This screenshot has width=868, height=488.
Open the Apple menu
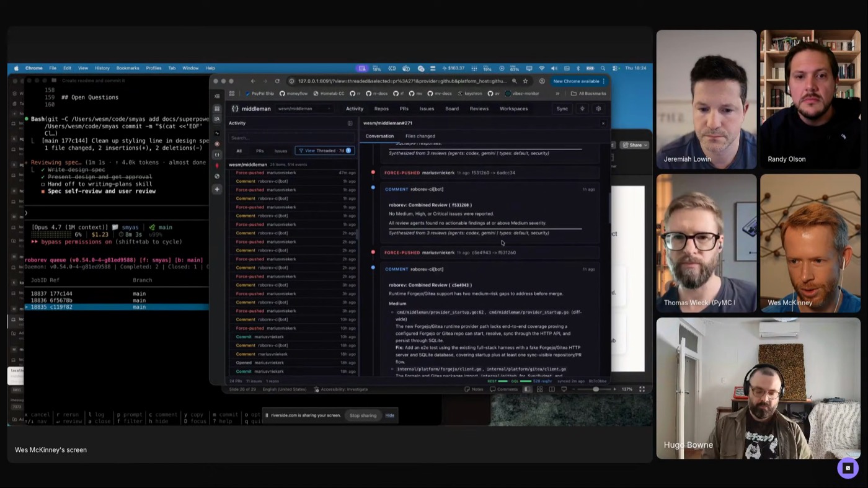click(x=17, y=68)
